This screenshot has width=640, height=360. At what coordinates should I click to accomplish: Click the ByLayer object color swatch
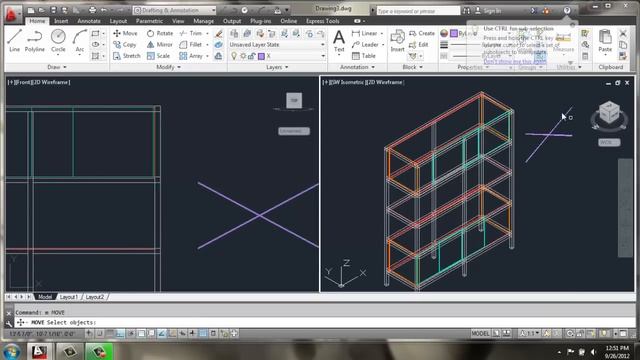[454, 33]
